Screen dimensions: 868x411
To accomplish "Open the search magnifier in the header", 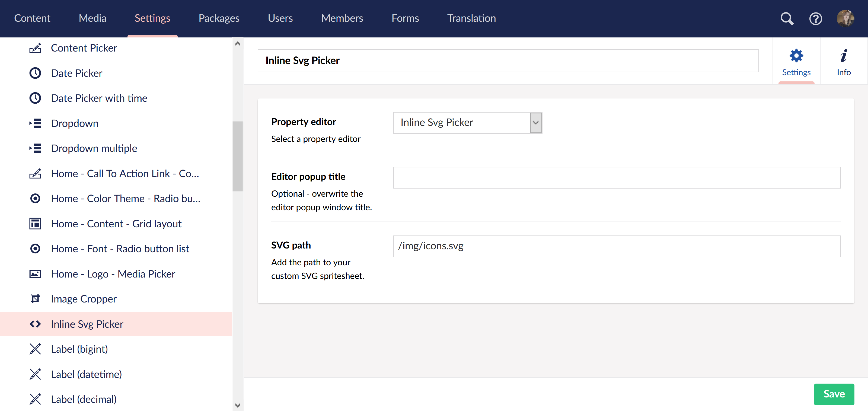I will click(x=787, y=18).
